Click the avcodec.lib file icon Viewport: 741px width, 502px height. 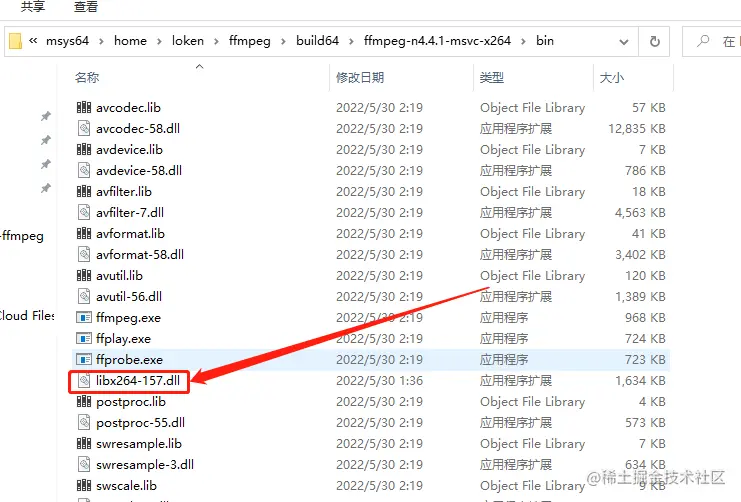(84, 107)
